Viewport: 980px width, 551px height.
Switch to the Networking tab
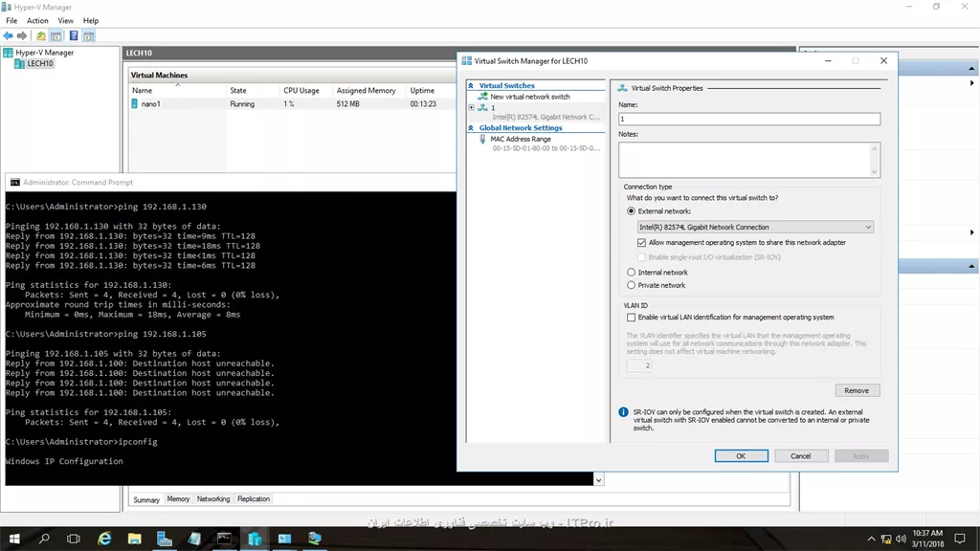pos(213,499)
